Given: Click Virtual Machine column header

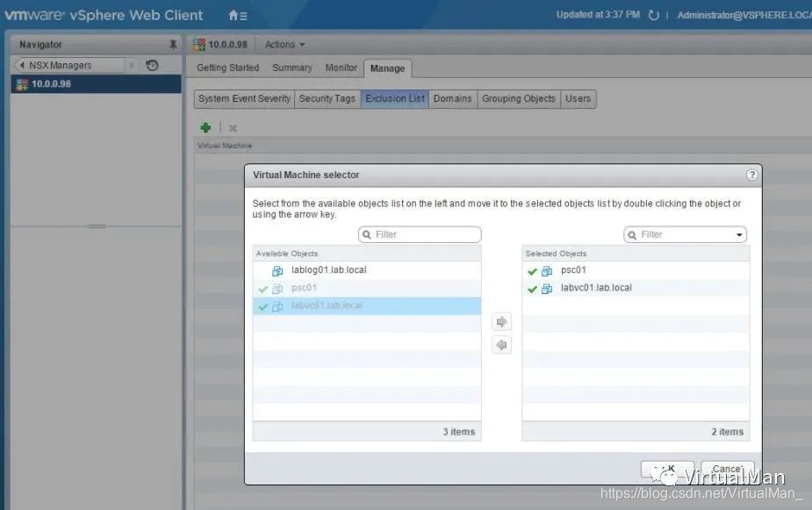Looking at the screenshot, I should (225, 146).
